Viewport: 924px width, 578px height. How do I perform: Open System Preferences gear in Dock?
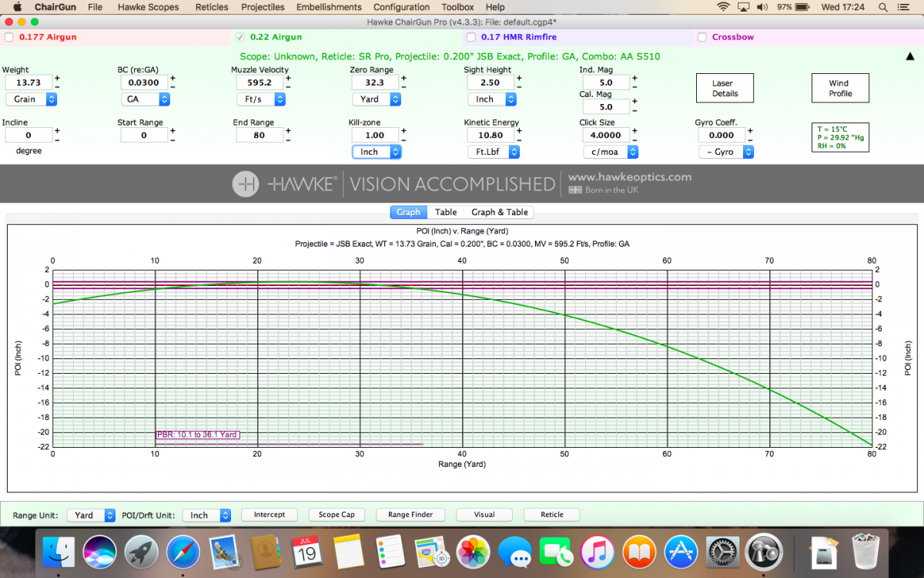click(722, 552)
